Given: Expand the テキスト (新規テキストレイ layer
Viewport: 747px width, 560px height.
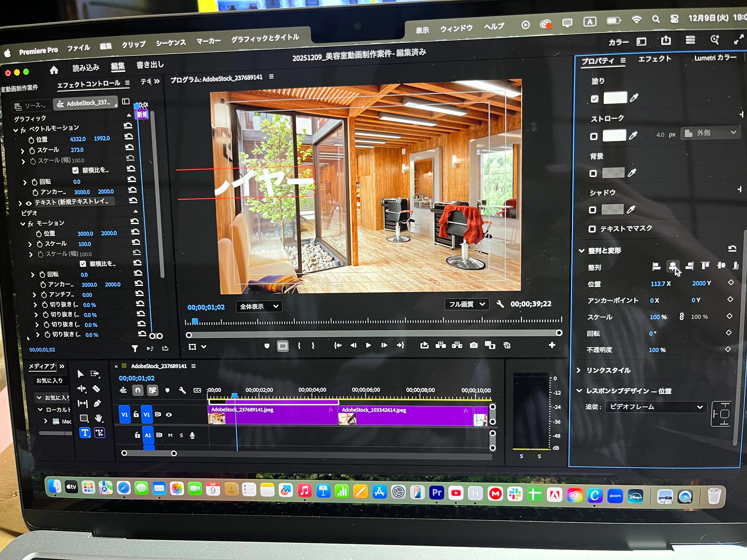Looking at the screenshot, I should [x=20, y=203].
